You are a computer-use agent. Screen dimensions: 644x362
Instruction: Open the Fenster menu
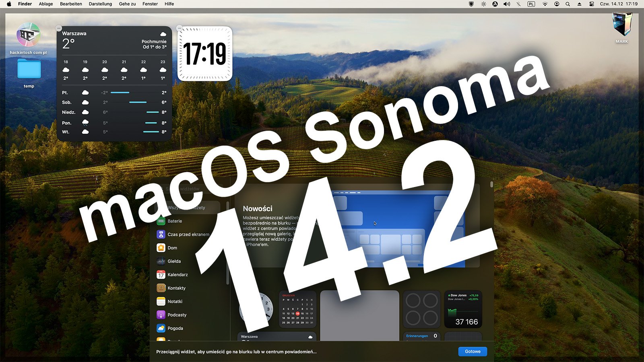pos(150,4)
